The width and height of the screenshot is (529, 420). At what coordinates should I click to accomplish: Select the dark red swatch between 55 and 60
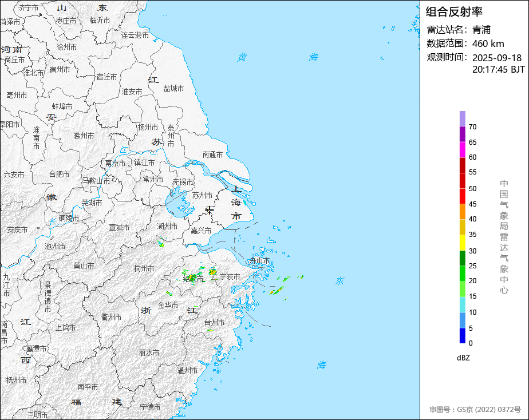click(x=462, y=165)
